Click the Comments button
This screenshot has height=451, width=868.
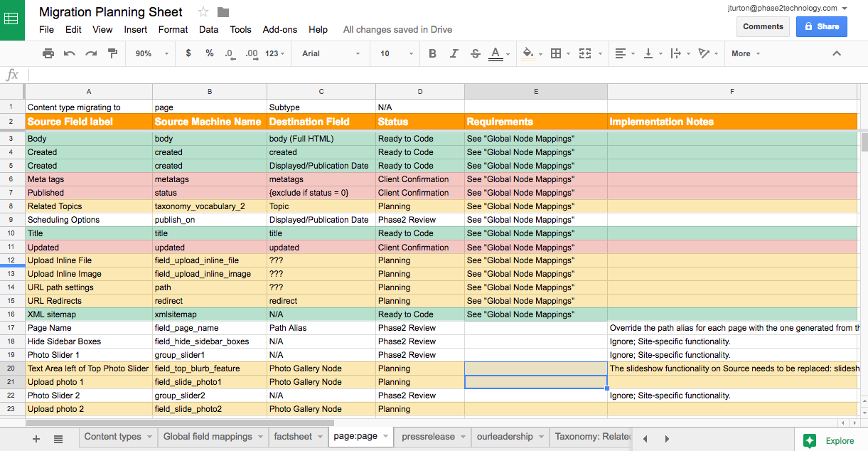coord(763,26)
